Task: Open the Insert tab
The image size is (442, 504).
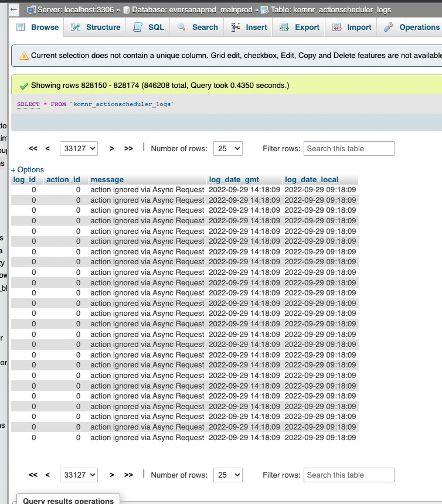Action: pos(249,28)
